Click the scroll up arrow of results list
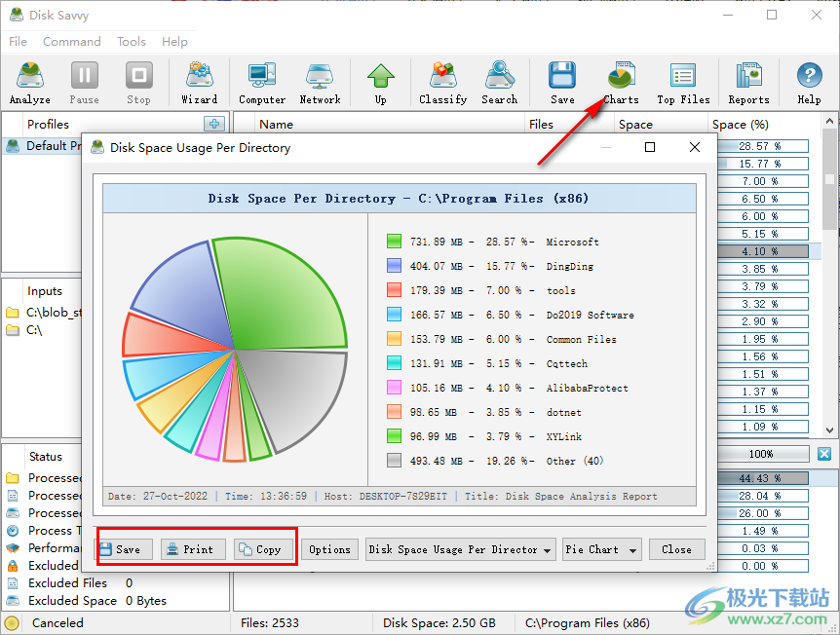Viewport: 840px width, 635px height. (829, 121)
